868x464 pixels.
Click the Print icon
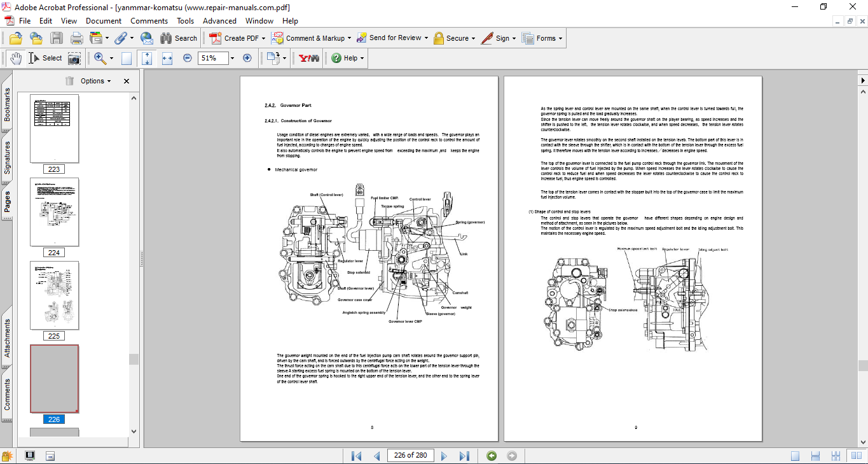click(76, 38)
